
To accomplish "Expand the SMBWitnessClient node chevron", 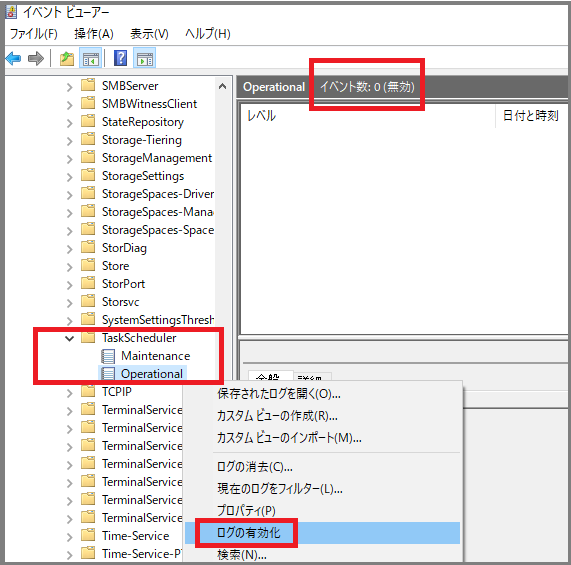I will (x=70, y=105).
